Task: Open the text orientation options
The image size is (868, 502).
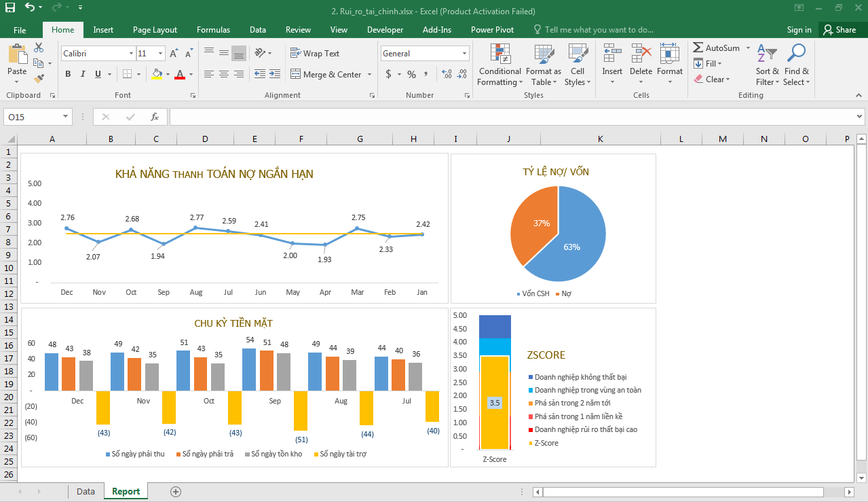Action: tap(262, 53)
